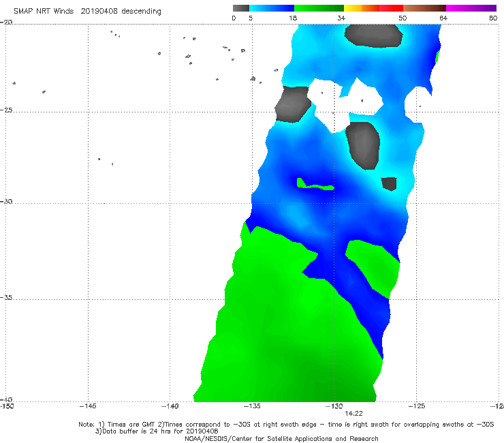
Task: Click the latitude axis label "-40"
Action: click(x=6, y=399)
